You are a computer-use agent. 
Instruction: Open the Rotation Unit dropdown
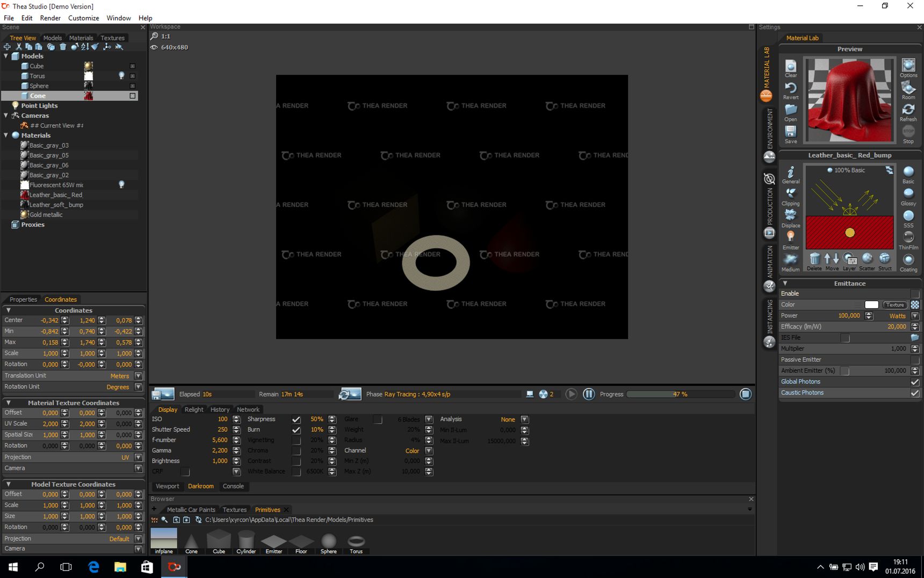138,387
